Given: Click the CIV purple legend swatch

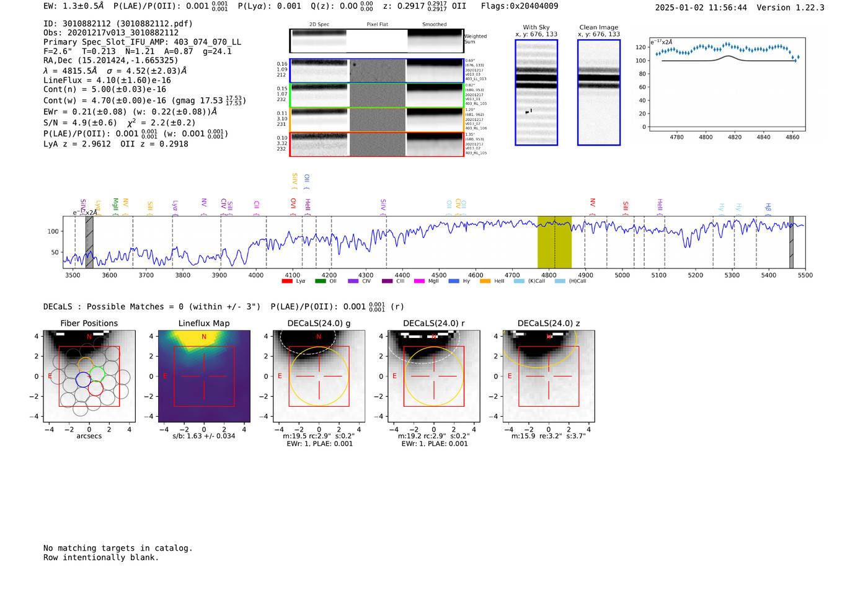Looking at the screenshot, I should click(353, 281).
